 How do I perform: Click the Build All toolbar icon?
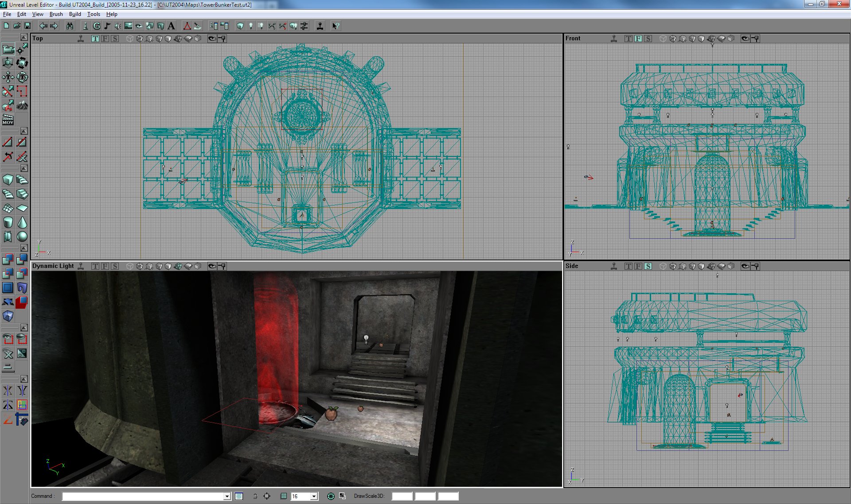click(293, 26)
